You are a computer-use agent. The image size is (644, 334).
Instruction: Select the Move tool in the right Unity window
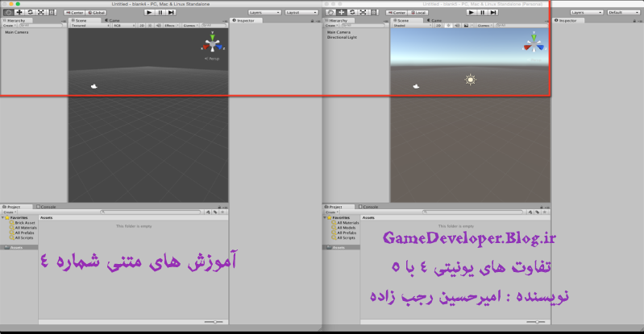[x=341, y=12]
